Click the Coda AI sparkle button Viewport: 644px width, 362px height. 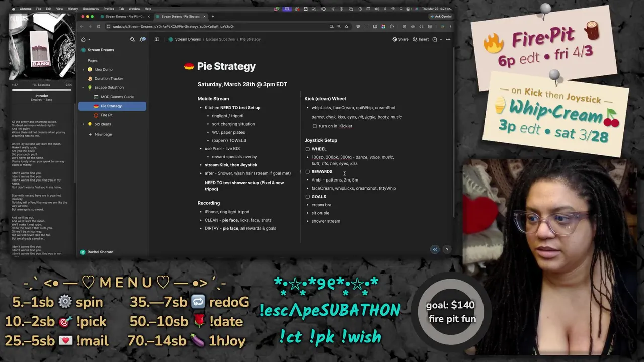tap(435, 249)
